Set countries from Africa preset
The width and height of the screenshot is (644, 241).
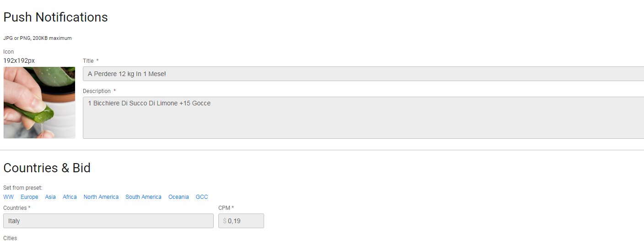click(x=70, y=197)
